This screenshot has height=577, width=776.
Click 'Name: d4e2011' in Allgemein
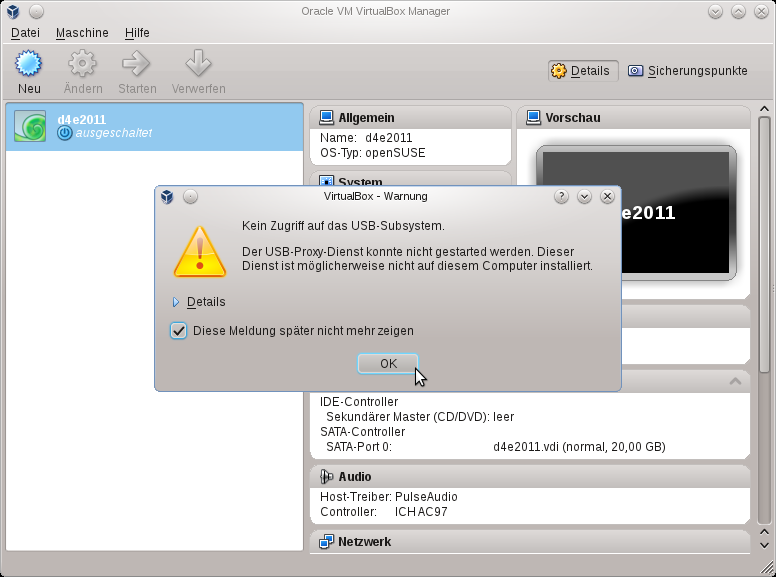pyautogui.click(x=366, y=138)
